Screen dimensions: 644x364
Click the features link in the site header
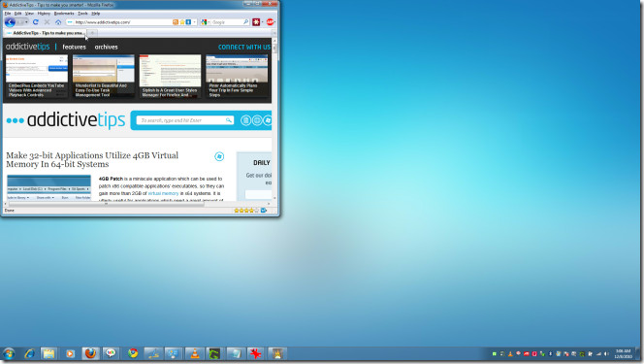pyautogui.click(x=75, y=47)
